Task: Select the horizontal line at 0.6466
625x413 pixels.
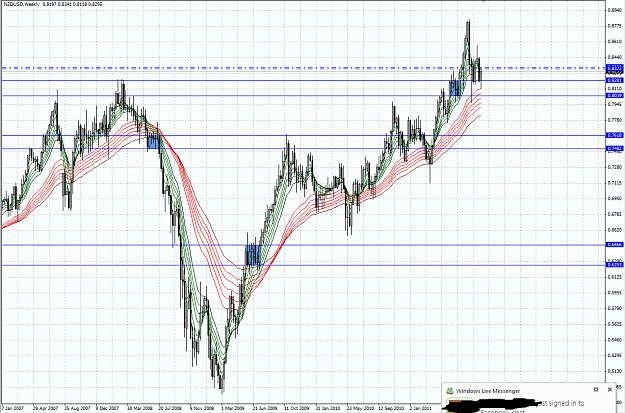Action: [x=303, y=245]
